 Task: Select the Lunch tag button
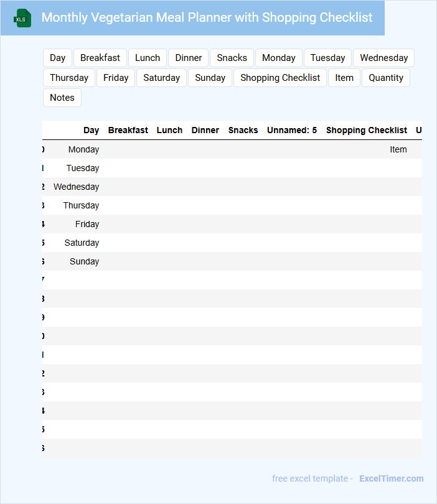(148, 58)
